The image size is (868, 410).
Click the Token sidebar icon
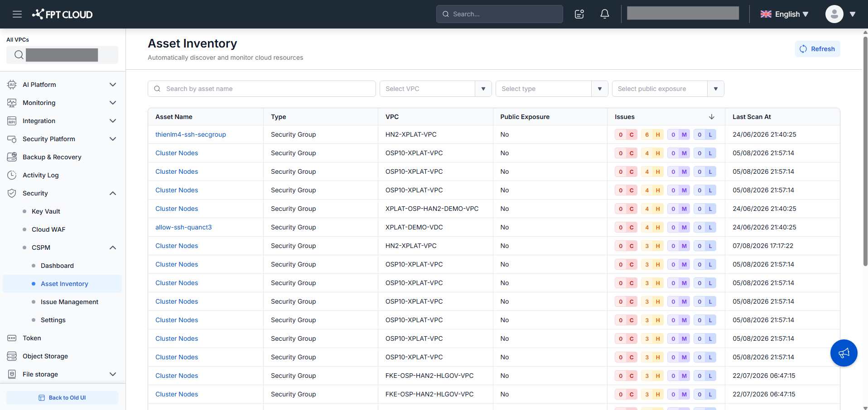(12, 338)
